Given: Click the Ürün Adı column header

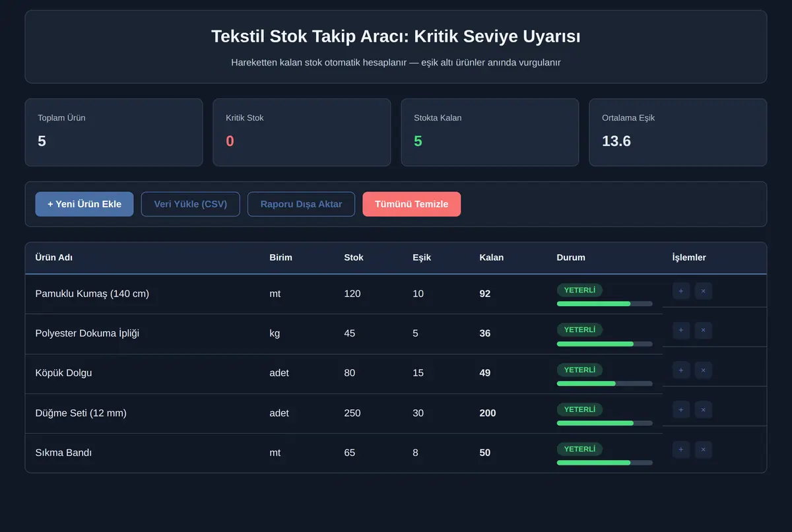Looking at the screenshot, I should point(54,257).
